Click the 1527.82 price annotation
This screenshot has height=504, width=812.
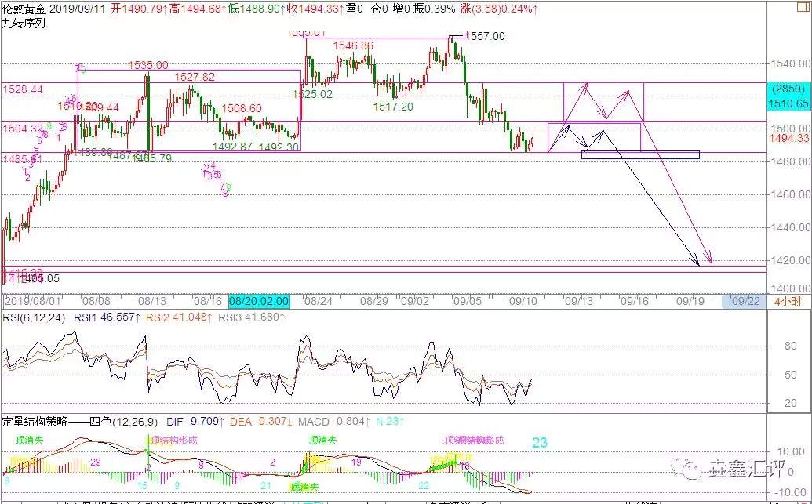click(195, 77)
